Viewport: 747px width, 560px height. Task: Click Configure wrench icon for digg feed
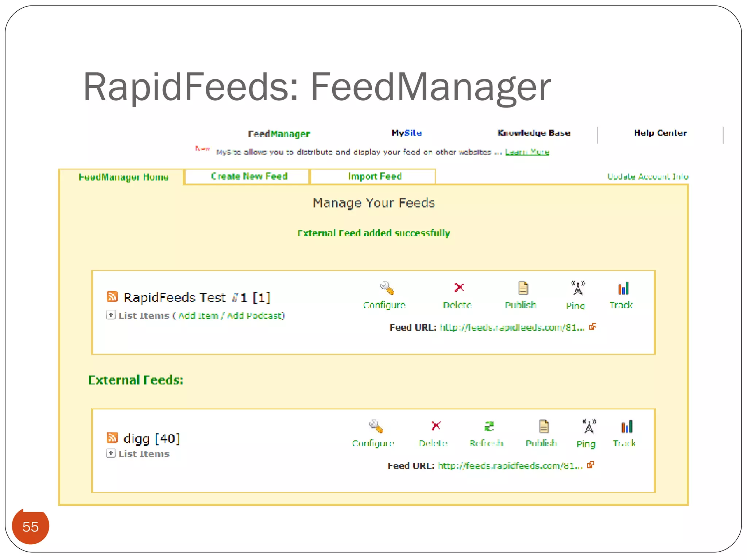point(376,426)
